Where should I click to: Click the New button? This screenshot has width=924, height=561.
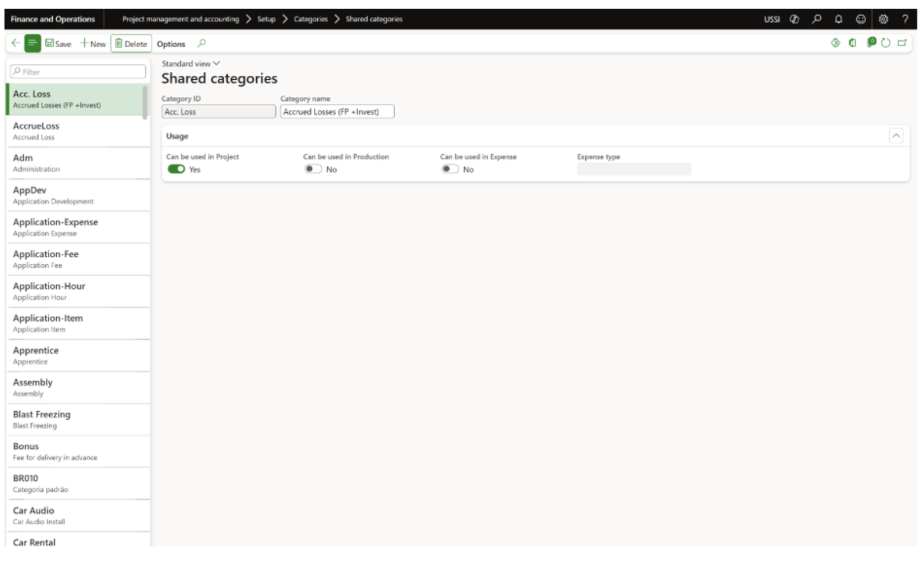[93, 44]
